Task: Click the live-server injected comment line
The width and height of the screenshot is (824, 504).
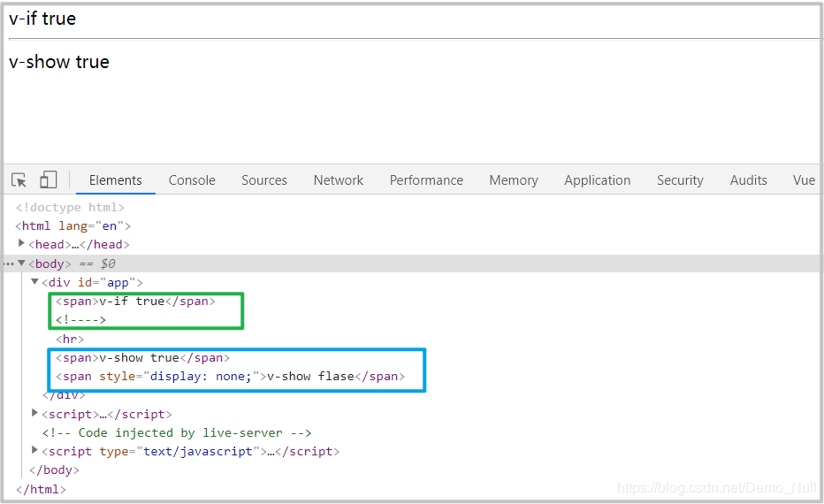Action: (x=177, y=432)
